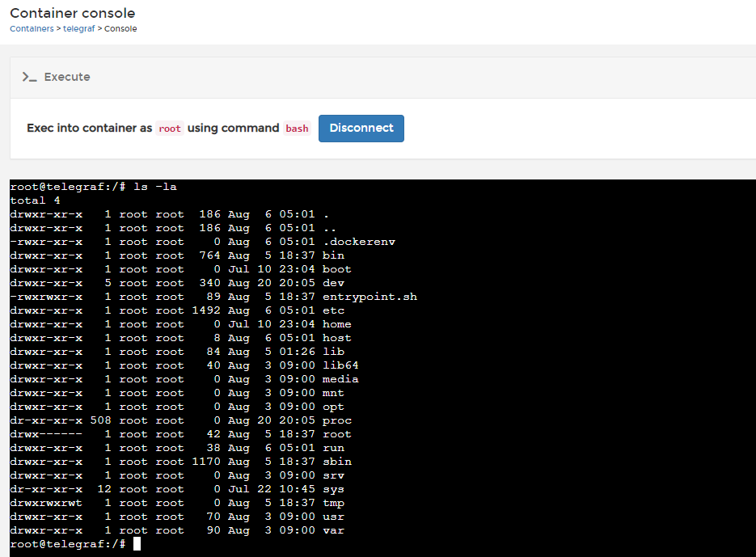Image resolution: width=756 pixels, height=557 pixels.
Task: Click the Execute panel heading
Action: [x=67, y=77]
